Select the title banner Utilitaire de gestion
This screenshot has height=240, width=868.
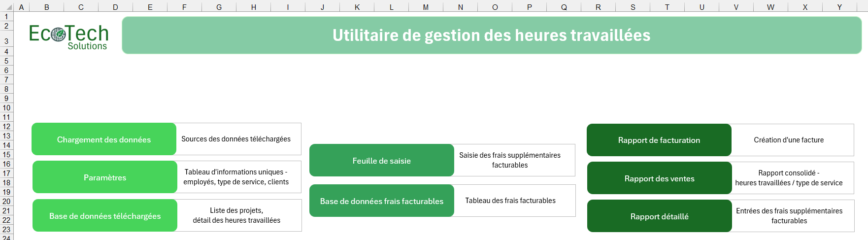pos(491,35)
